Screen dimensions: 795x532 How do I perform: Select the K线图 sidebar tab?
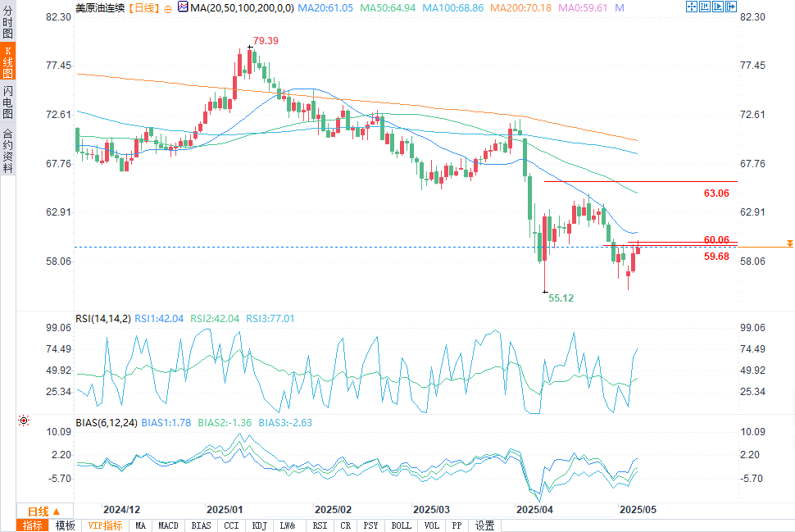(7, 61)
